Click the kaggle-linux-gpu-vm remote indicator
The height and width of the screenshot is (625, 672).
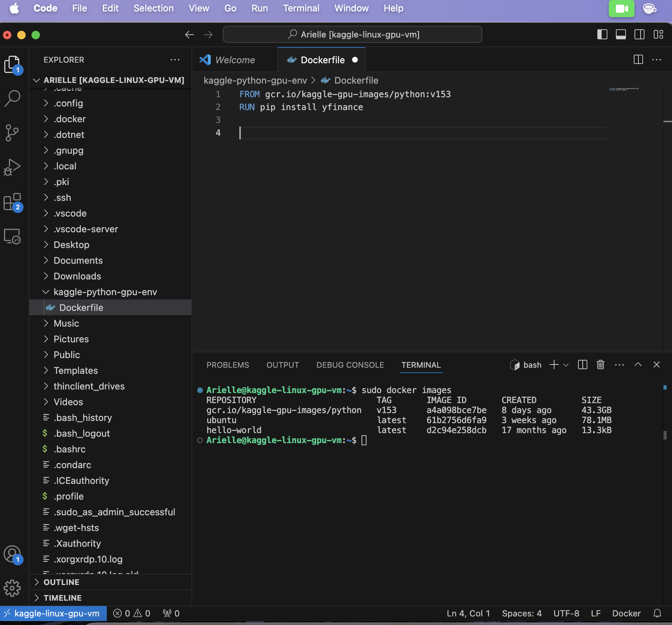[53, 614]
